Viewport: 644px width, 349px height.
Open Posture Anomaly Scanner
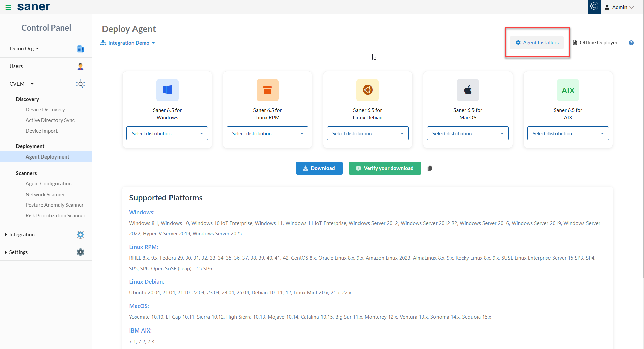point(54,205)
